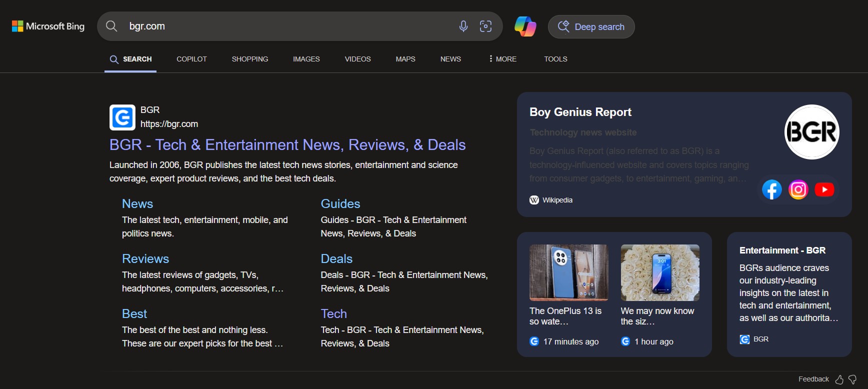Open BGR's Instagram icon

[798, 189]
